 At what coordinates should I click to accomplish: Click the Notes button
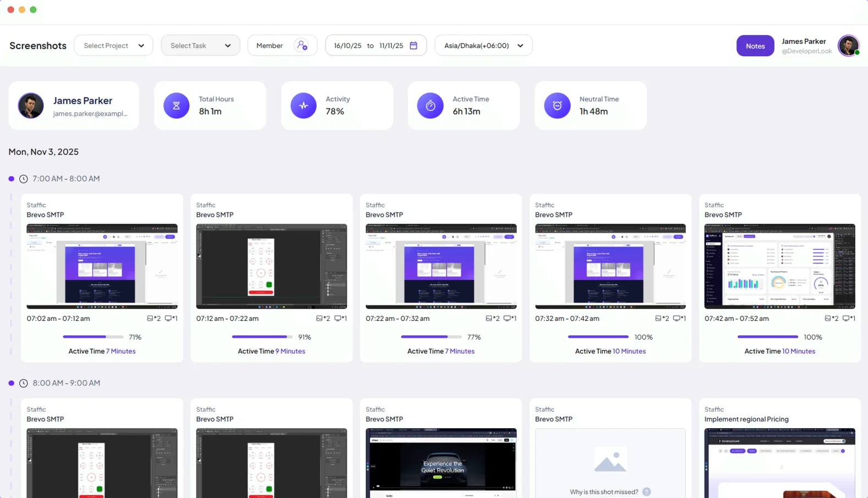tap(755, 46)
